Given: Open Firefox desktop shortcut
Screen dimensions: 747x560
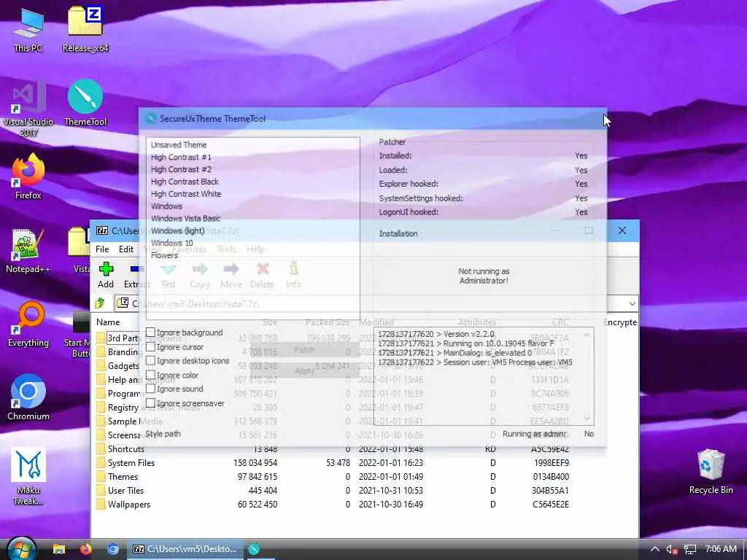Looking at the screenshot, I should pyautogui.click(x=28, y=176).
